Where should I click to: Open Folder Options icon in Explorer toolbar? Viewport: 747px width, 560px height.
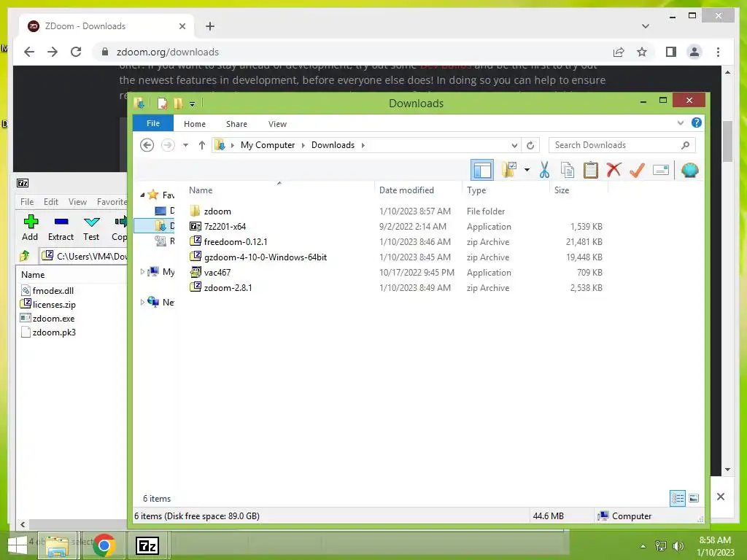point(508,169)
